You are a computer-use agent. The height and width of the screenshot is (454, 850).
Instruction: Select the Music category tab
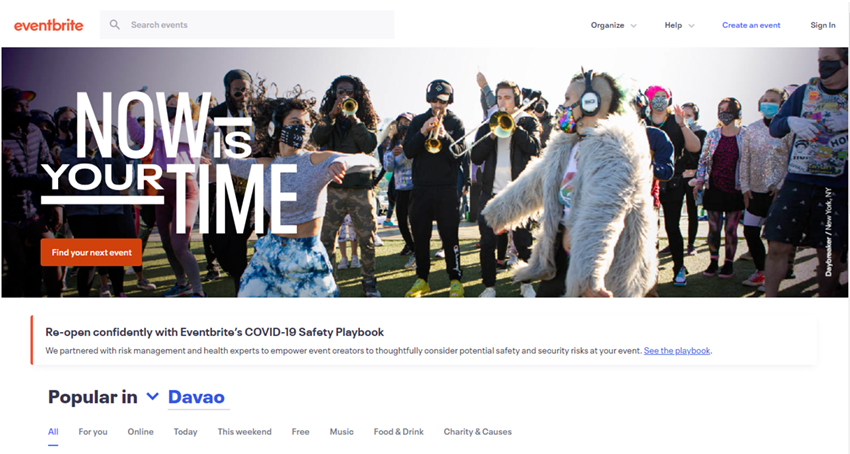pyautogui.click(x=342, y=432)
